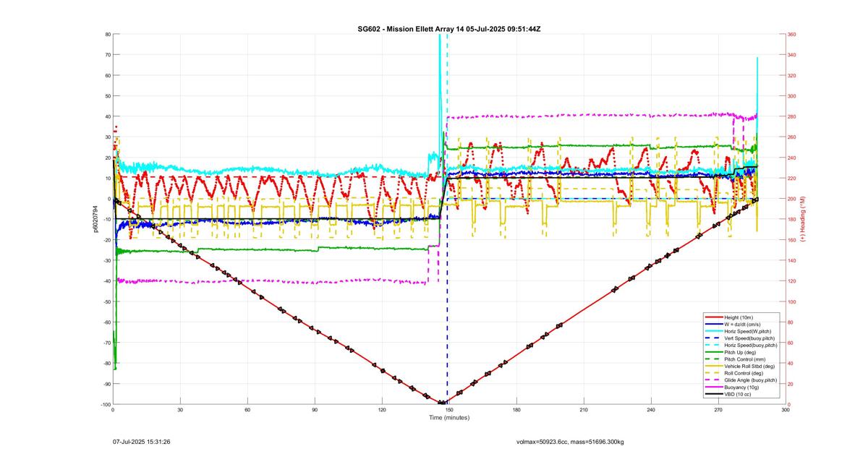
Task: Click x-axis tick label '270'
Action: tap(718, 410)
